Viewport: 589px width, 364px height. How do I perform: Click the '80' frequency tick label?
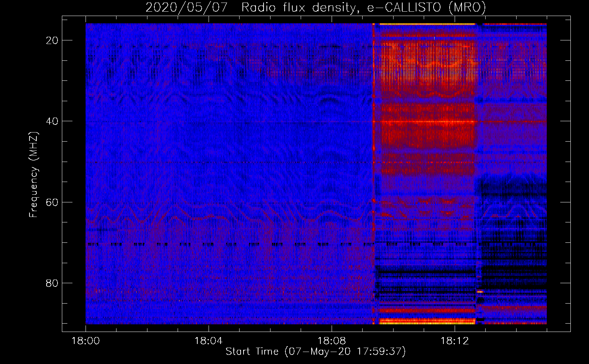52,283
